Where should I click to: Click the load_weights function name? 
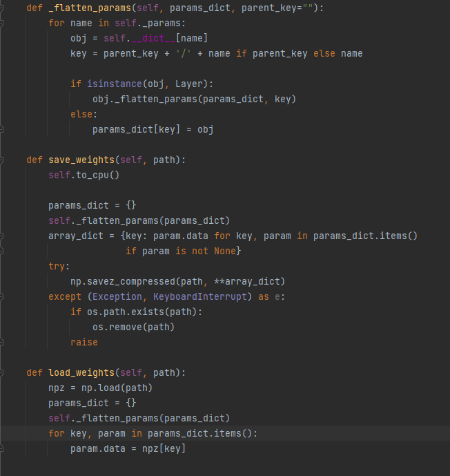click(x=81, y=373)
